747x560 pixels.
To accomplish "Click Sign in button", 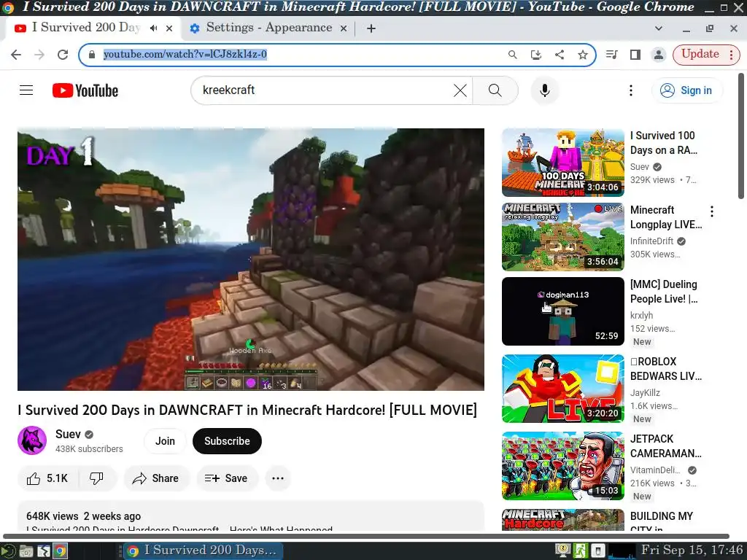I will coord(686,90).
